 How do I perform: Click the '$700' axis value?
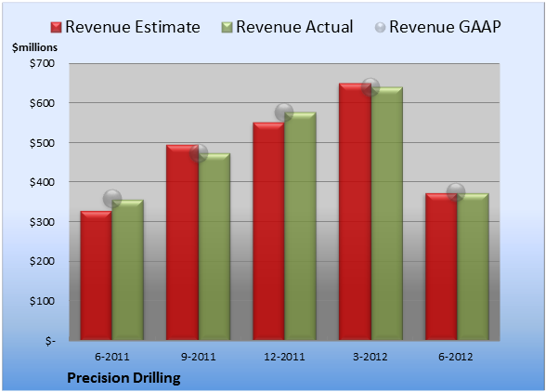42,63
